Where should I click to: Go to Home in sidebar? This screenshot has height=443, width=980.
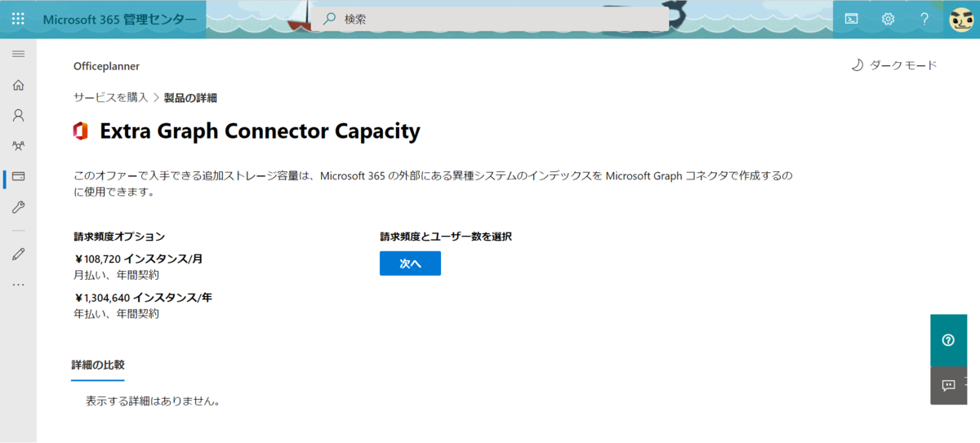(18, 85)
